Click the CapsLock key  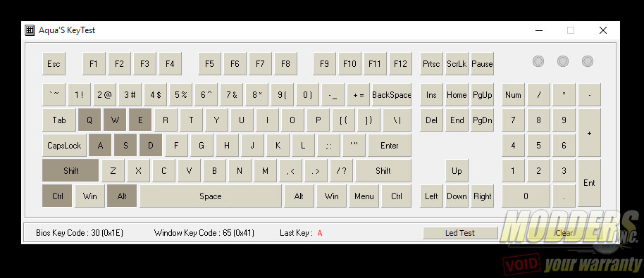click(x=64, y=146)
